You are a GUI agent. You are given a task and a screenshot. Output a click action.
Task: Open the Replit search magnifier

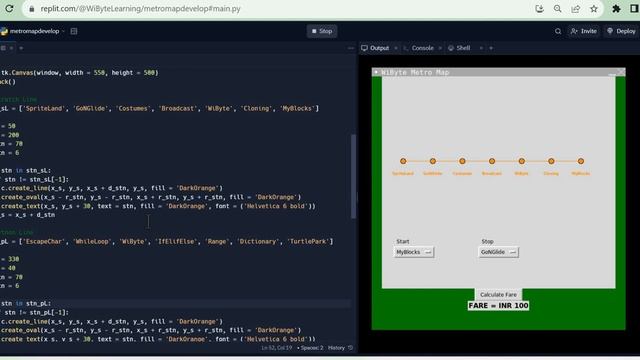click(558, 31)
